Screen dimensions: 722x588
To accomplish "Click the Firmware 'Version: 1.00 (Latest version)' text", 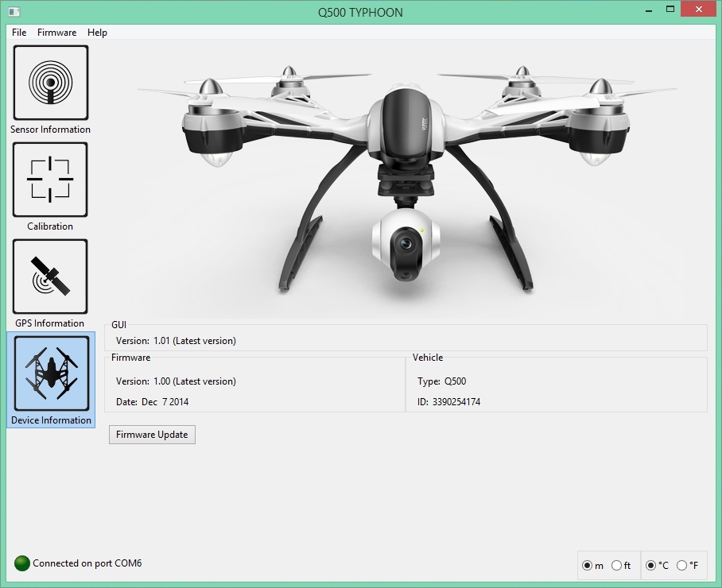I will click(x=176, y=381).
